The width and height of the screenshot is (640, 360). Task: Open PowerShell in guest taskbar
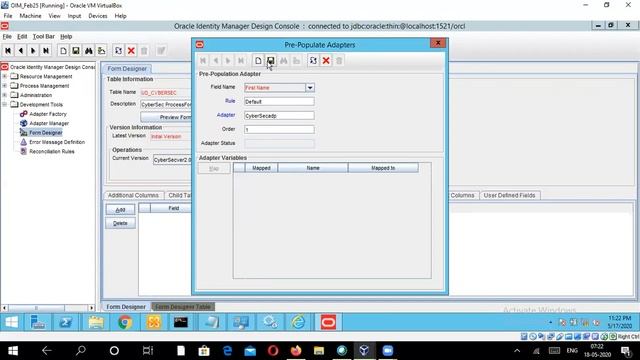tap(66, 322)
